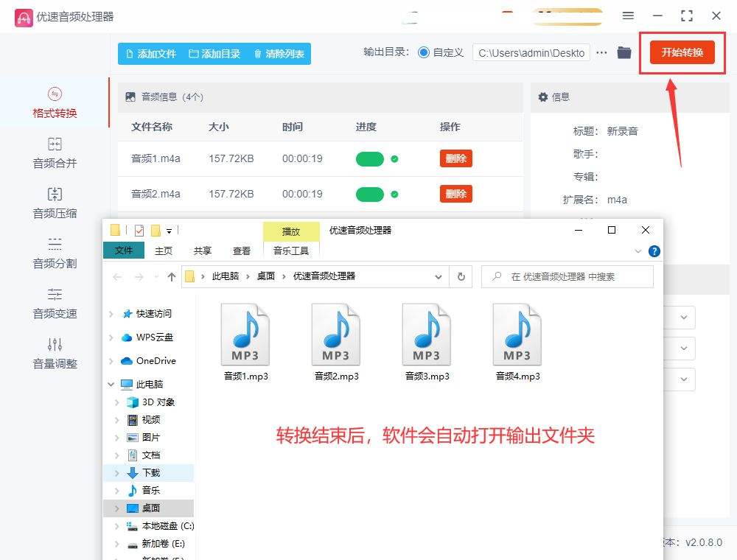Open the first settings dropdown behind Explorer

click(x=684, y=317)
